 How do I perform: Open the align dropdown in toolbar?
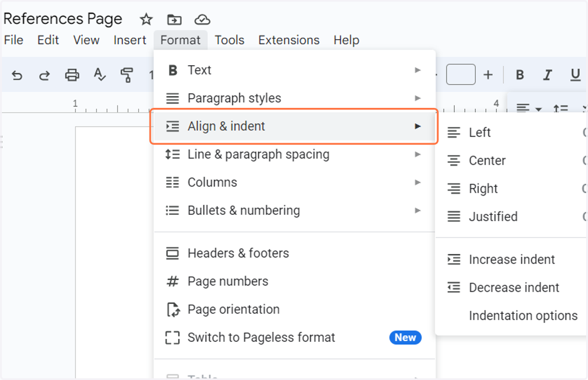click(x=530, y=108)
